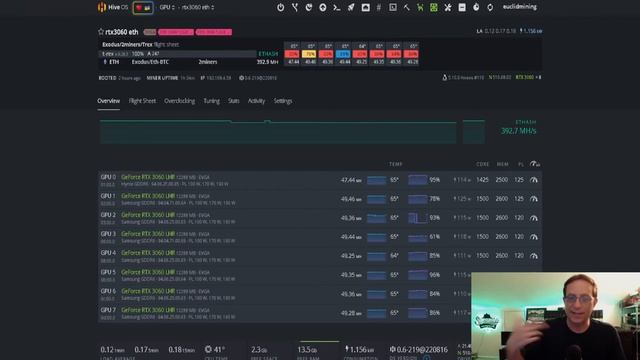
Task: Open the terminal prompt icon in toolbar
Action: tap(337, 7)
